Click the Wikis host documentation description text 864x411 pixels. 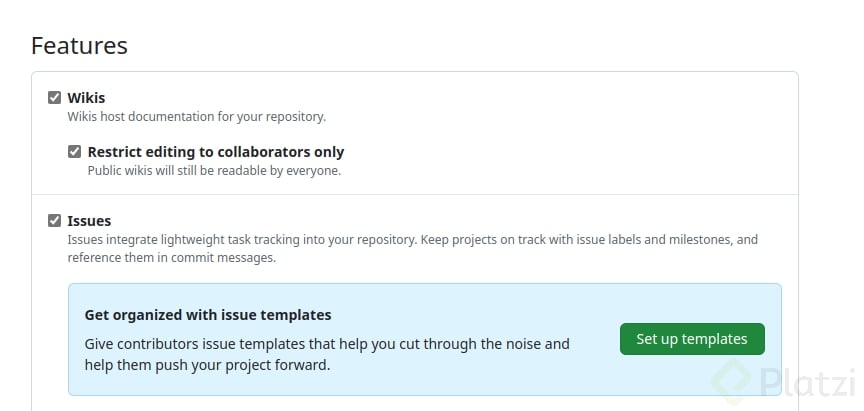196,117
